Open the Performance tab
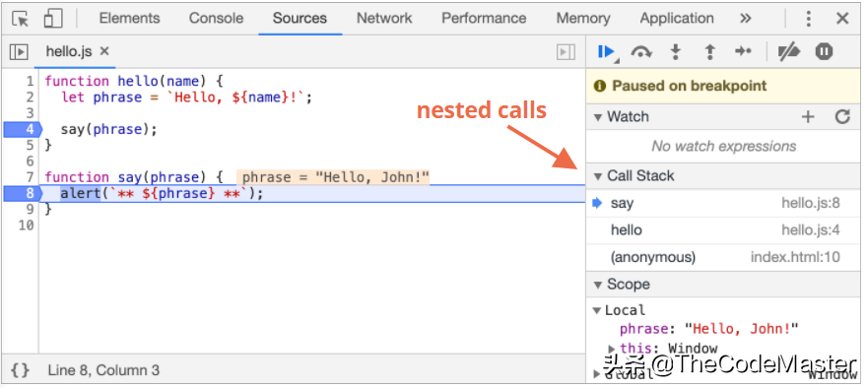The width and height of the screenshot is (868, 388). pos(484,19)
